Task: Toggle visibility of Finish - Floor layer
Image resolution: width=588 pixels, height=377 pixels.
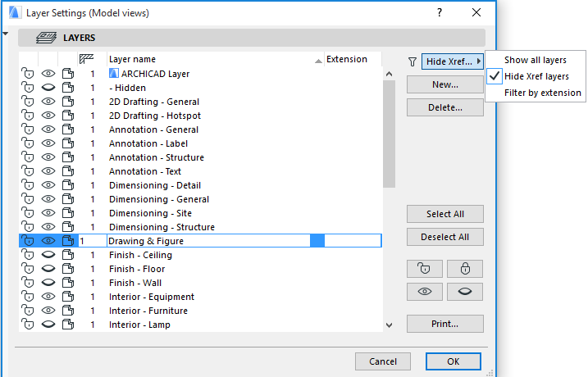Action: point(48,269)
